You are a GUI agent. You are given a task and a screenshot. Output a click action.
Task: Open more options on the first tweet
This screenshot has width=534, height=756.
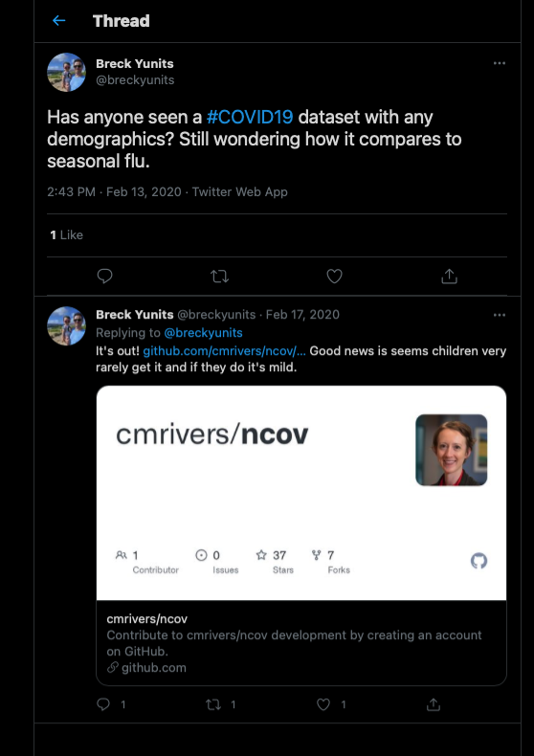tap(500, 63)
